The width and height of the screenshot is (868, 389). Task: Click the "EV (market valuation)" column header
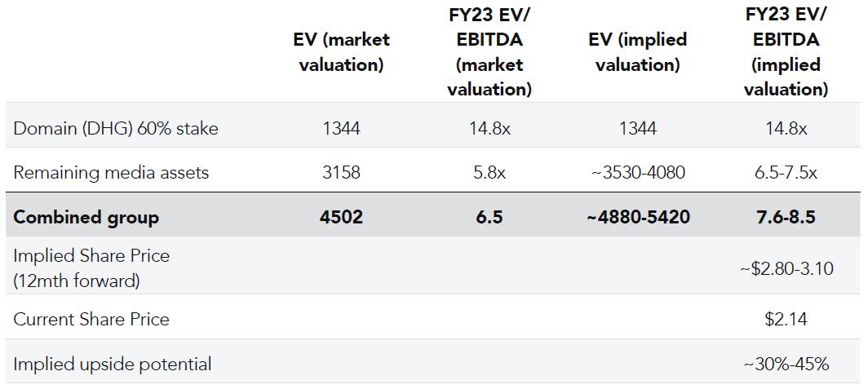pos(341,52)
